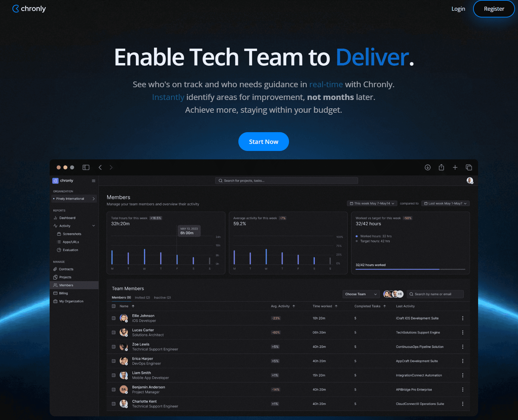Tick the checkbox for Zoe Lewis

click(x=114, y=347)
